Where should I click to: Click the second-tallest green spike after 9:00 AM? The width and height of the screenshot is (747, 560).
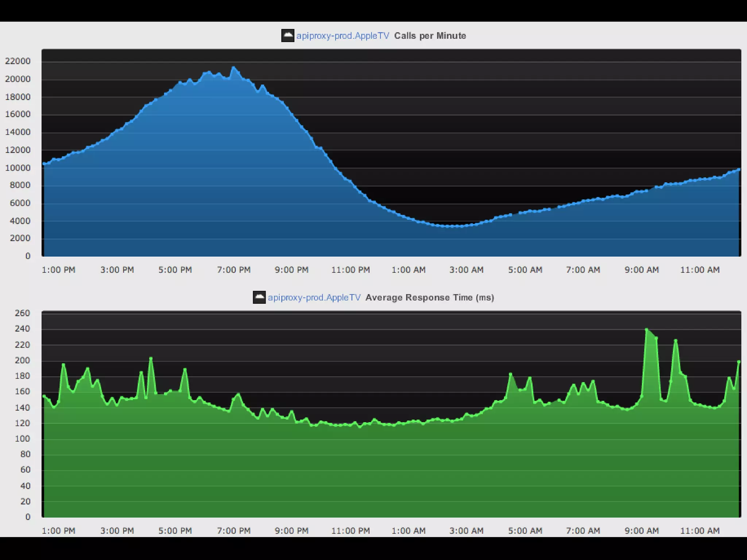[x=676, y=341]
